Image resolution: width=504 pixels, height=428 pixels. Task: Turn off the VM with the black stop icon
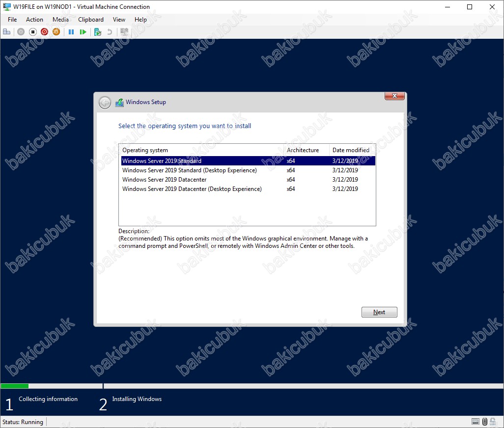point(32,32)
